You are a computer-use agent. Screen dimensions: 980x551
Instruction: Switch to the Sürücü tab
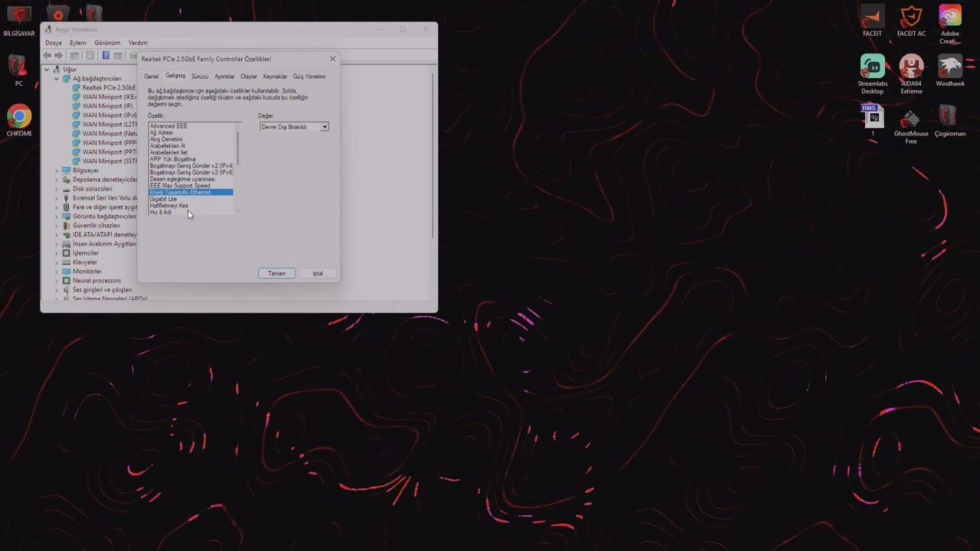point(200,77)
